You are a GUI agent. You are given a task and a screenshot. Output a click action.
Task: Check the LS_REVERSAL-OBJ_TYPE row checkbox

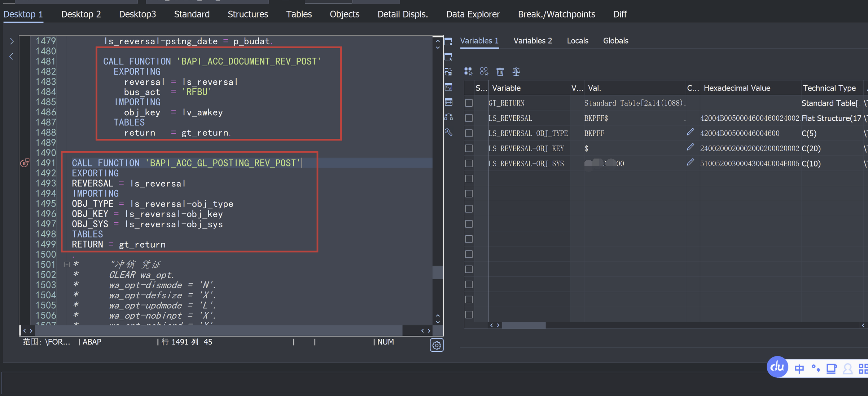[469, 133]
